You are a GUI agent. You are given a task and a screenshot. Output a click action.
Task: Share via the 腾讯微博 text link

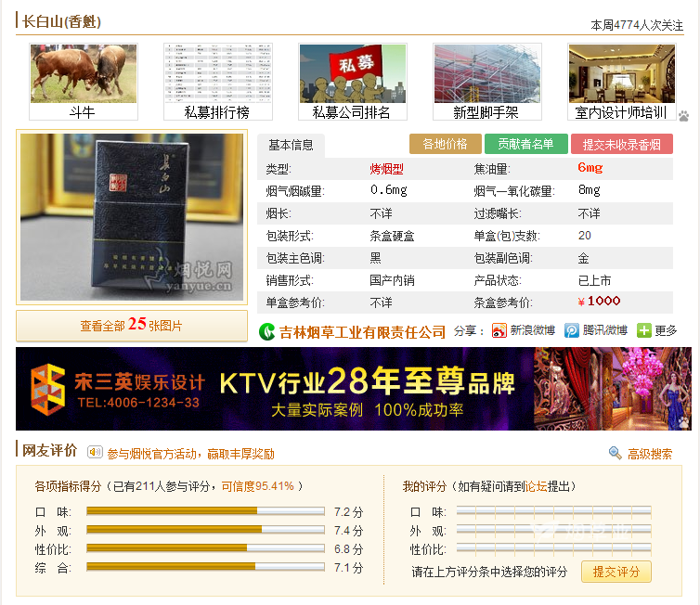605,330
